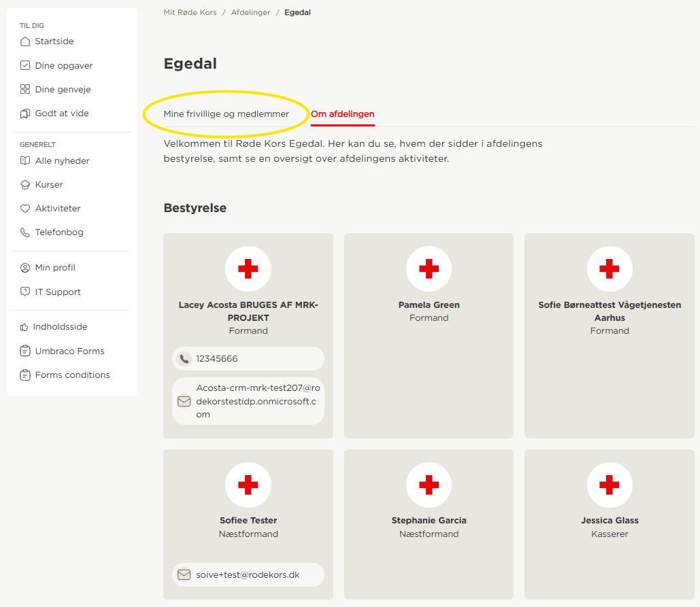Click Lacey Acosta's red cross avatar
The height and width of the screenshot is (607, 700).
click(x=248, y=269)
